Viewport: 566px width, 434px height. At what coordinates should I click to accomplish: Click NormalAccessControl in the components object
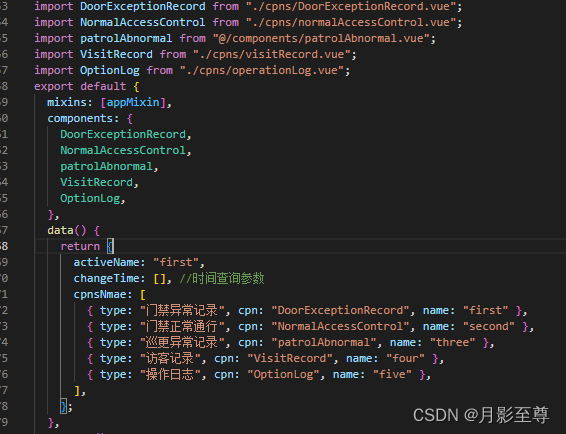[123, 150]
